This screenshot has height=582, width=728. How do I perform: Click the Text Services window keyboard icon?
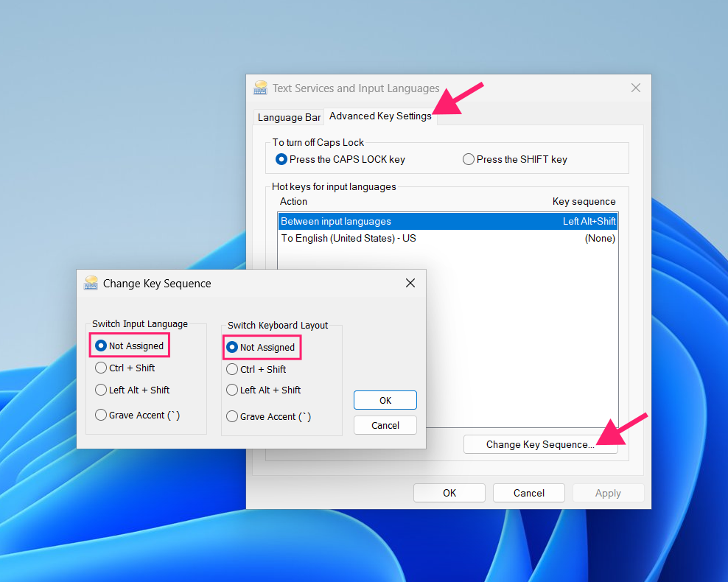(x=260, y=87)
